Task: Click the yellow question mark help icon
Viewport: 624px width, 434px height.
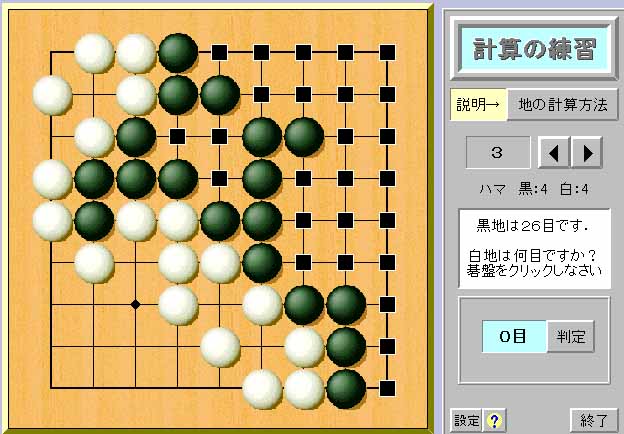Action: (x=494, y=420)
